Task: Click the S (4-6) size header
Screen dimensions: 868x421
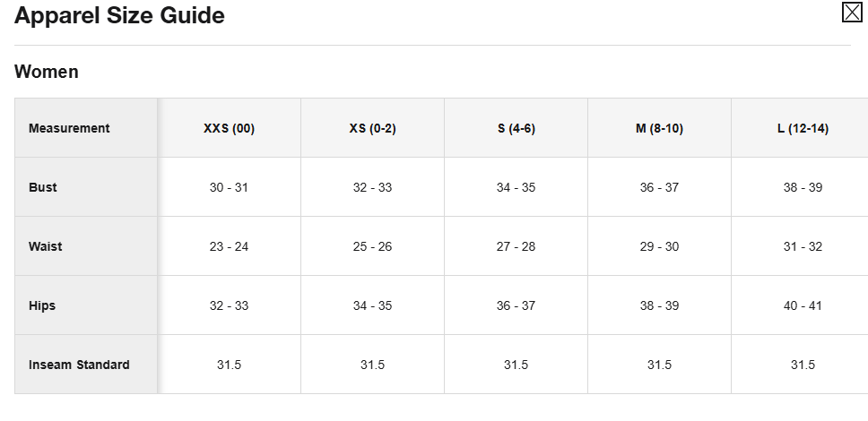Action: 516,128
